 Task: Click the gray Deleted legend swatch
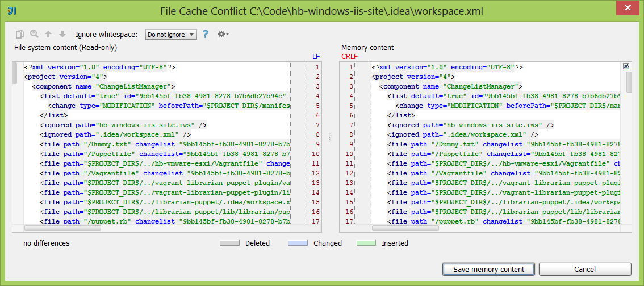(x=230, y=243)
